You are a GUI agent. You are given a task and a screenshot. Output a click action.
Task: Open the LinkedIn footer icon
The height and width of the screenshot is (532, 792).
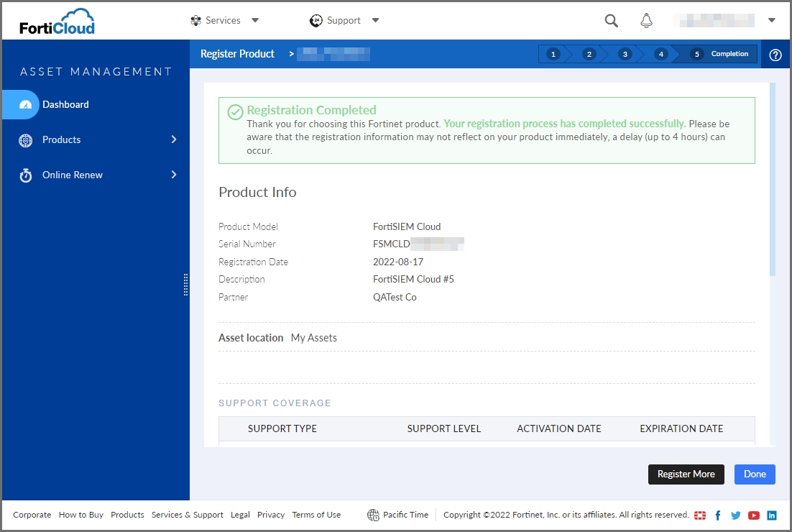[771, 515]
